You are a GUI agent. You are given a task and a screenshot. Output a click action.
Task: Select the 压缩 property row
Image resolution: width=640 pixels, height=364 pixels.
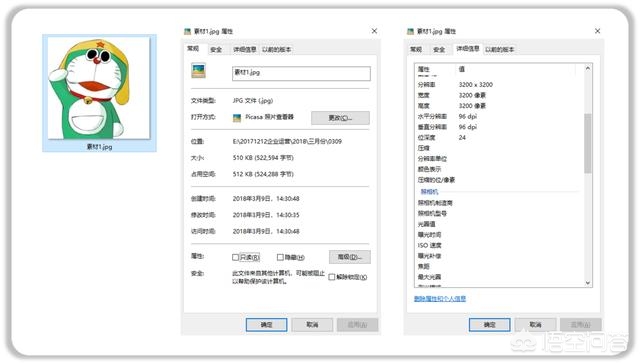tap(499, 148)
